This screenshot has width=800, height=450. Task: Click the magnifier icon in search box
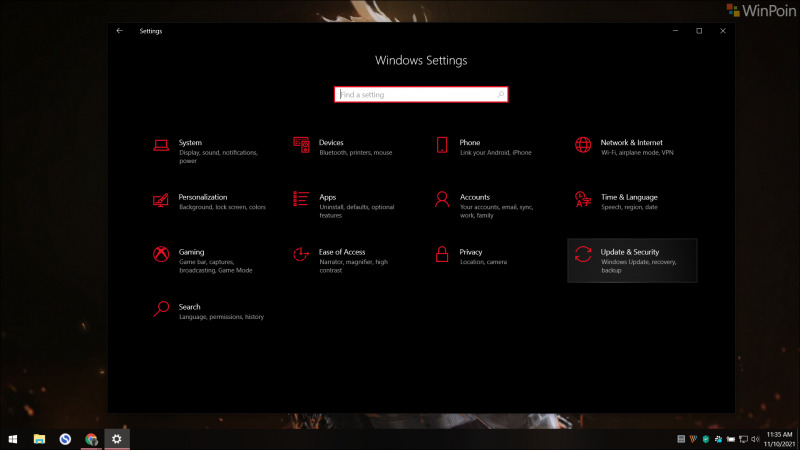coord(501,94)
